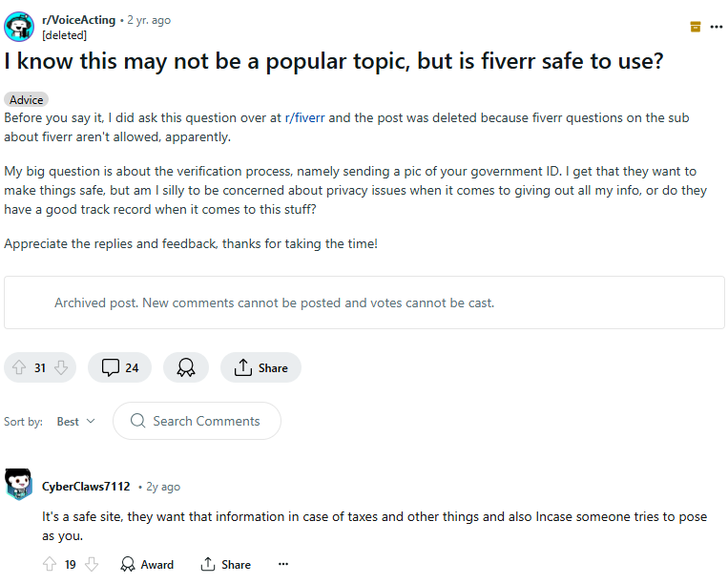Award CyberClaws7112's comment
Viewport: 728px width, 584px height.
tap(147, 565)
